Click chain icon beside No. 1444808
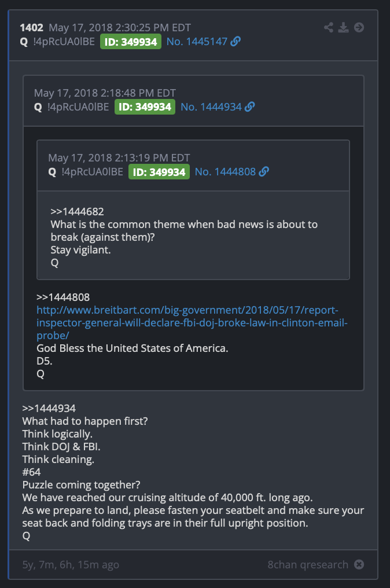390x588 pixels. [264, 172]
